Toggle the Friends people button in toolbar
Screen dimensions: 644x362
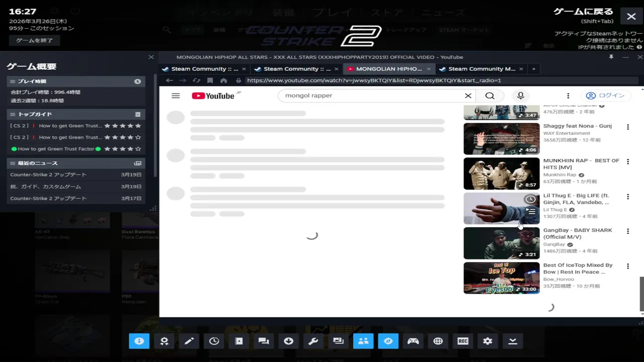click(363, 341)
